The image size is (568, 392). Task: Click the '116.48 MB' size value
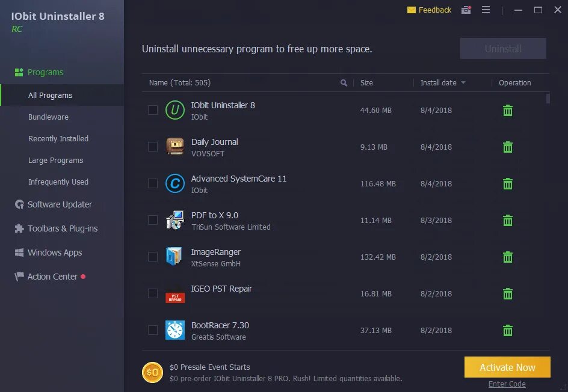click(378, 184)
